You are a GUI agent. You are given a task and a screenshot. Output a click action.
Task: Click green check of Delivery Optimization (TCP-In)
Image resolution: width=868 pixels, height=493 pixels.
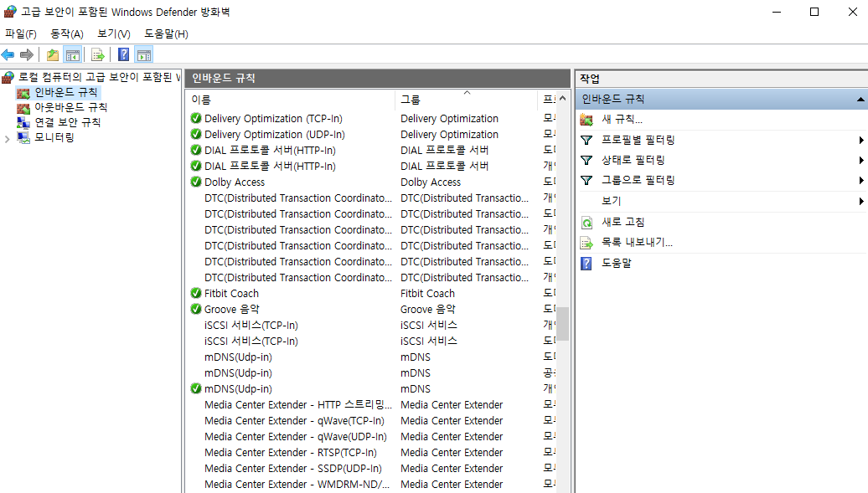pyautogui.click(x=196, y=118)
